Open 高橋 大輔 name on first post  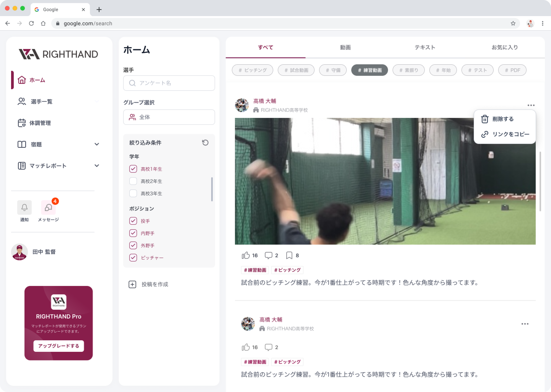pos(265,101)
